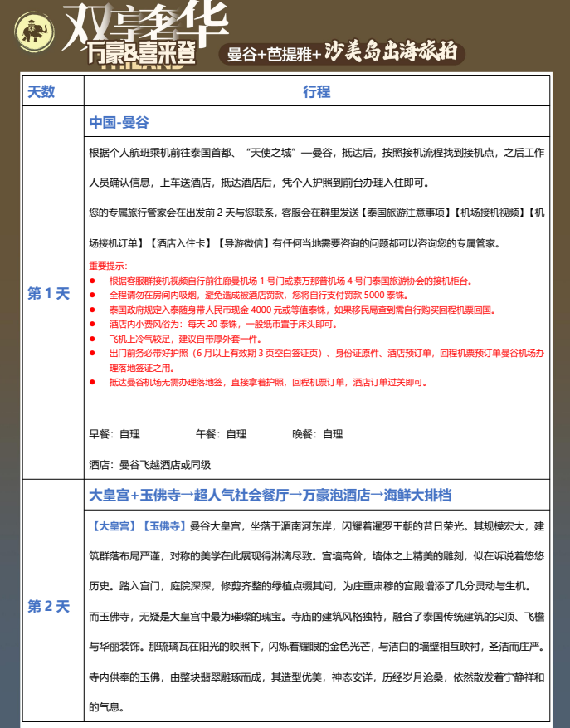Screen dimensions: 570x728
Task: Click the 晚餐：自理 text
Action: 318,434
